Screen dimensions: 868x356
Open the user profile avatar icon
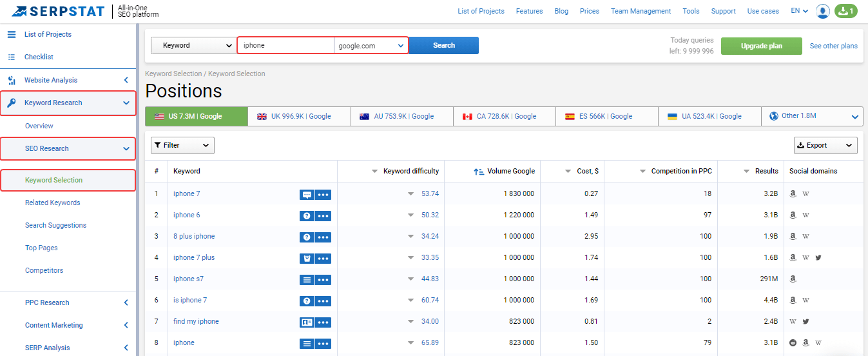point(823,11)
